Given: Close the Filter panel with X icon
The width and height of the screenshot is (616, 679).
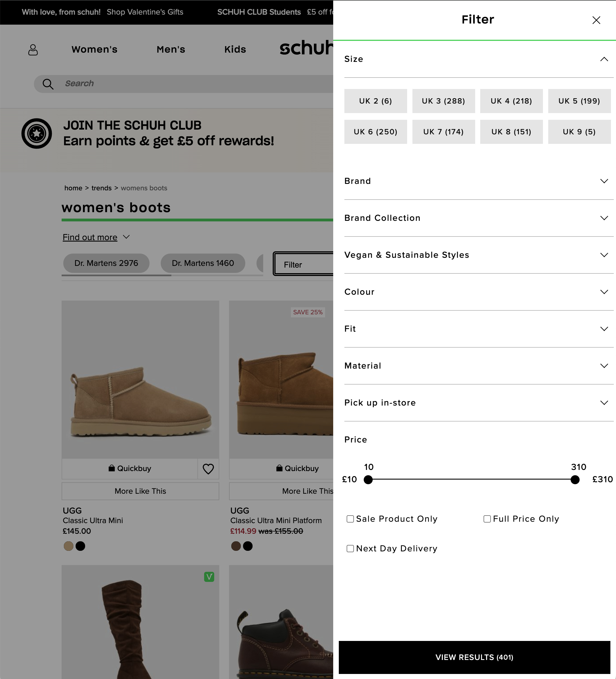Looking at the screenshot, I should point(596,20).
